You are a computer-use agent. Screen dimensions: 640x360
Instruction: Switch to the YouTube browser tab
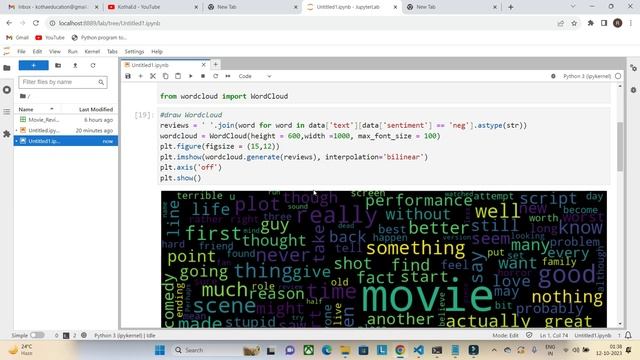pyautogui.click(x=152, y=7)
